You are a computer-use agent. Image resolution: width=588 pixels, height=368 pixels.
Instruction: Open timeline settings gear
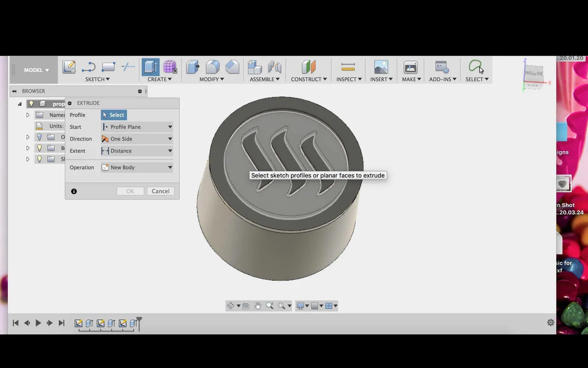tap(551, 323)
